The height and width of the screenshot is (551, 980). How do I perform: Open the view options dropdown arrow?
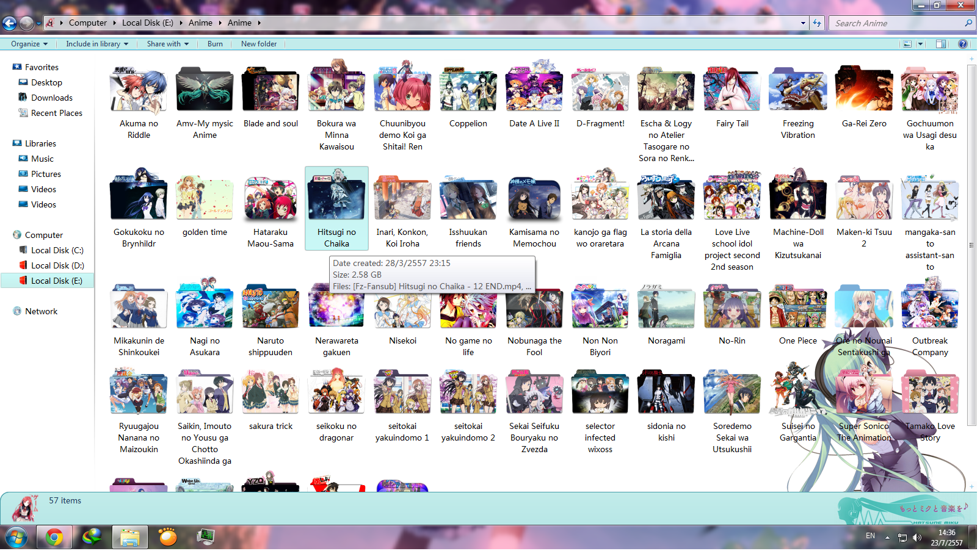pyautogui.click(x=920, y=44)
